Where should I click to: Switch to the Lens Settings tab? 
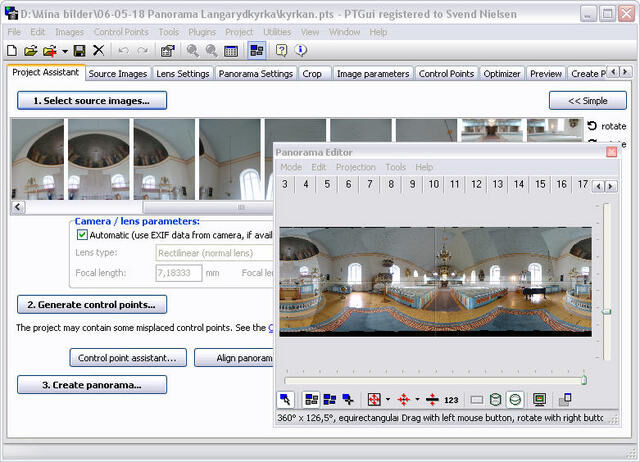coord(183,73)
